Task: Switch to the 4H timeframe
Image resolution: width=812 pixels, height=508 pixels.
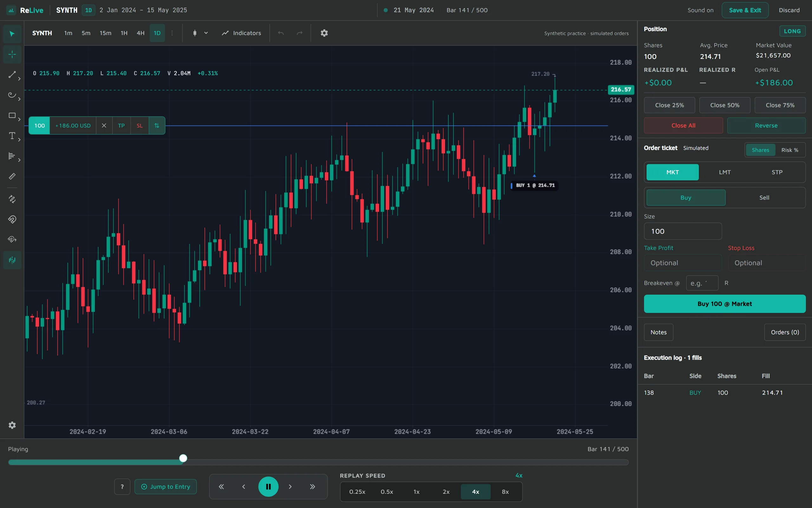Action: coord(141,33)
